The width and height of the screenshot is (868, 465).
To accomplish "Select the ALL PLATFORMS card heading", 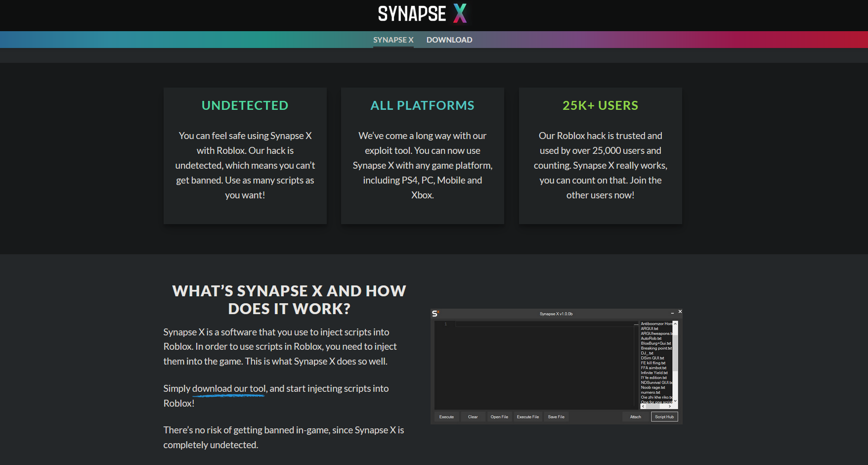I will coord(423,105).
